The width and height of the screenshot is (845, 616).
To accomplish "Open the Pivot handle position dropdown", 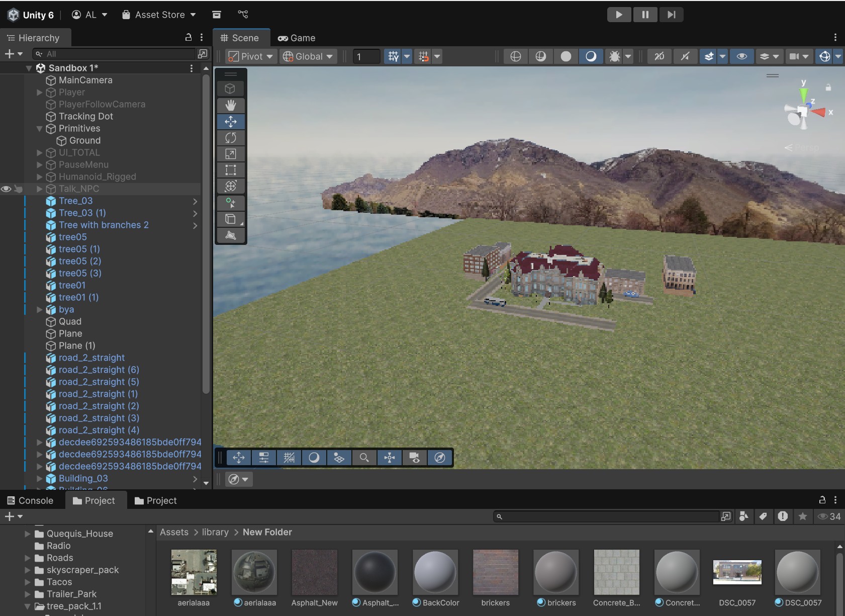I will (x=250, y=56).
